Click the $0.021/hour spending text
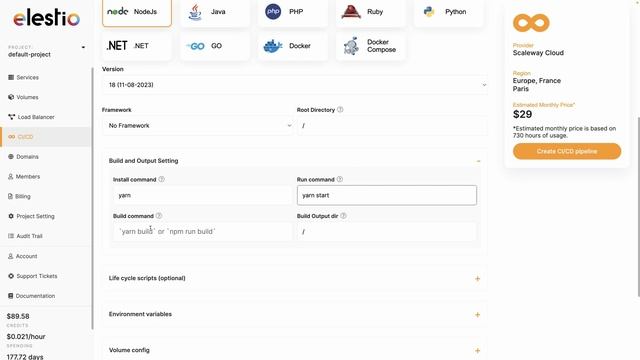 (x=26, y=337)
